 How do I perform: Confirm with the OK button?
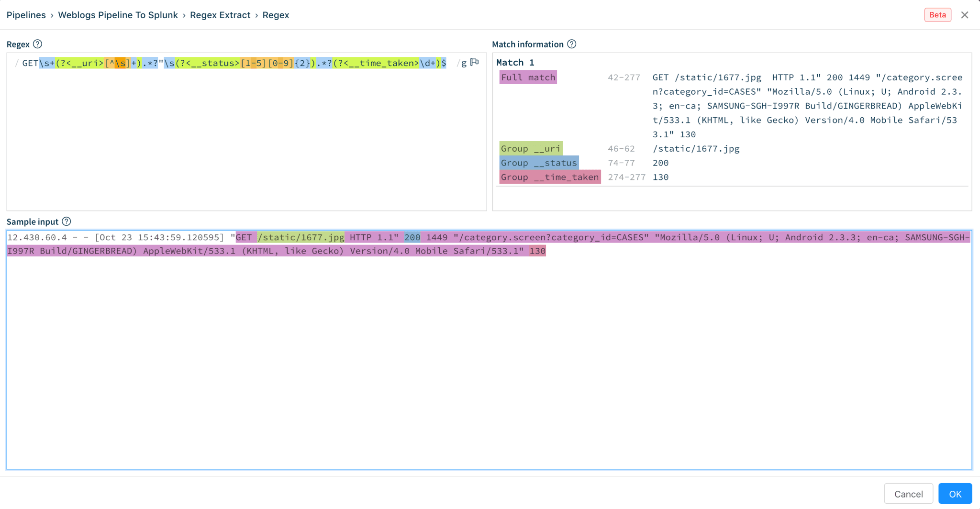(x=955, y=494)
